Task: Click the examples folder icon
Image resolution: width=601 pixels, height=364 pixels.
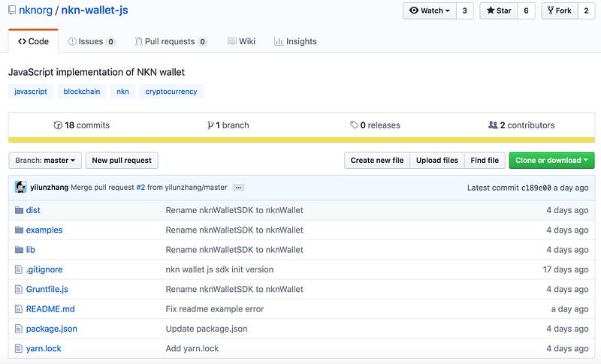Action: (20, 230)
